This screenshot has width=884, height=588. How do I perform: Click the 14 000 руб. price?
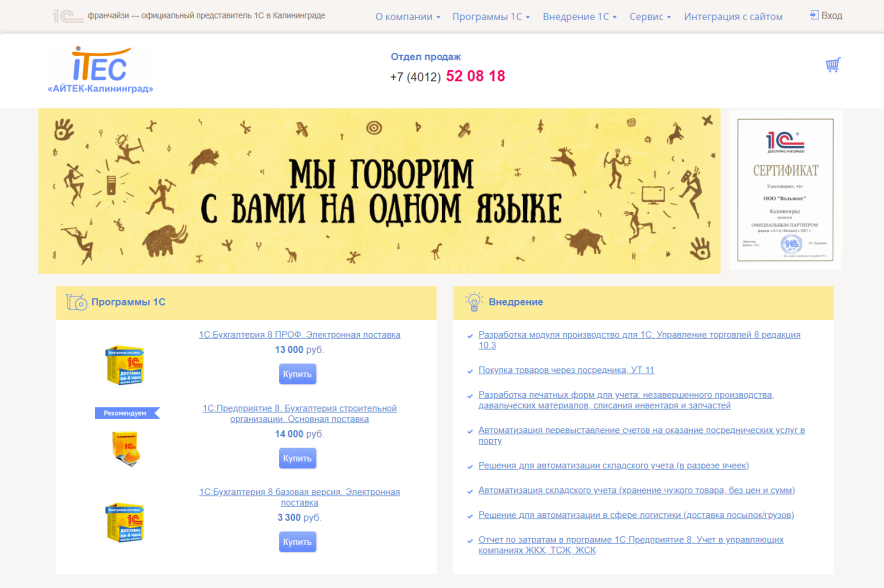pos(299,434)
